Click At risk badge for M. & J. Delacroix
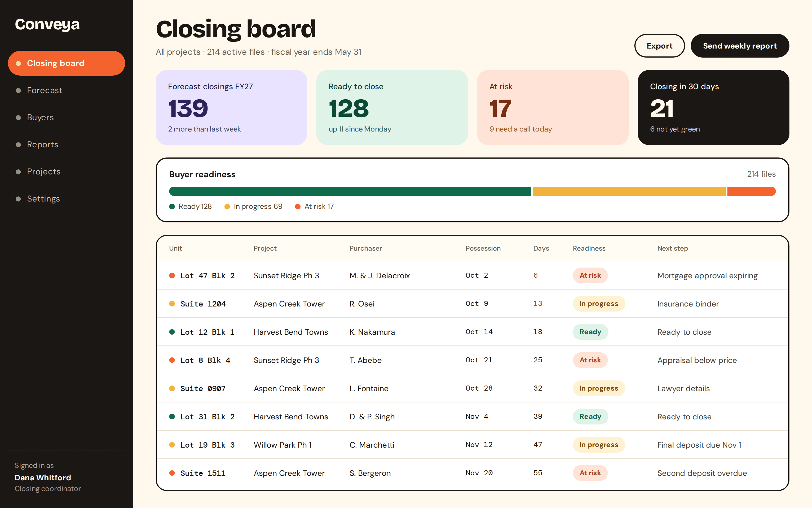The image size is (812, 508). coord(590,275)
